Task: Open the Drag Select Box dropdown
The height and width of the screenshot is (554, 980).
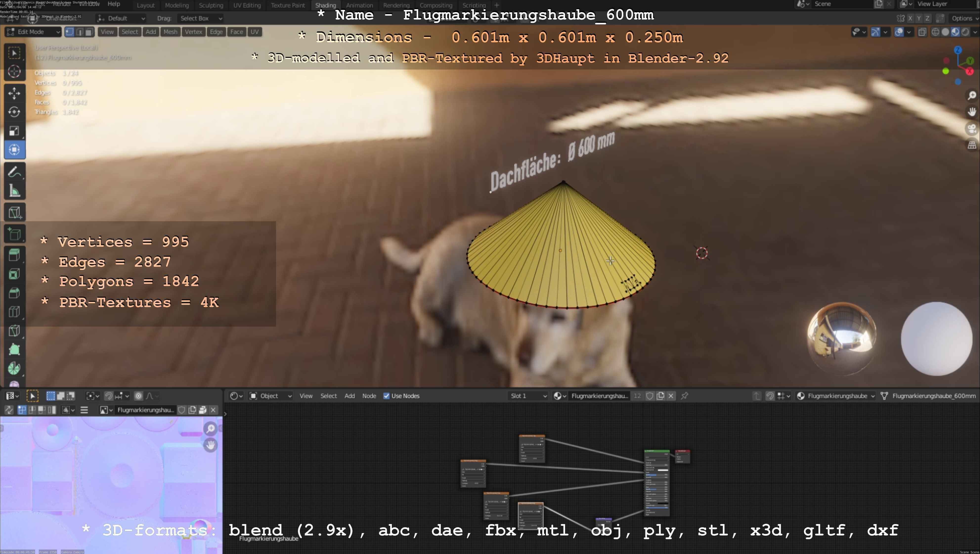Action: tap(200, 18)
